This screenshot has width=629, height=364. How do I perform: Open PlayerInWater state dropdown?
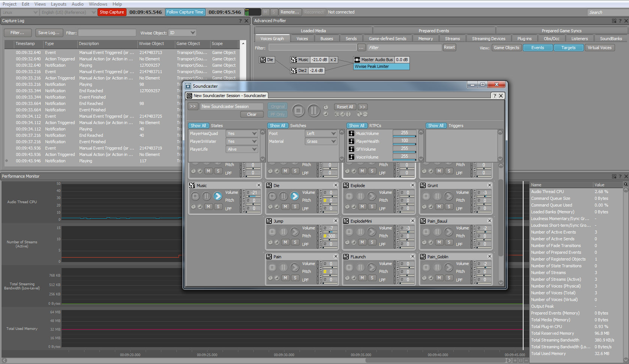[242, 141]
